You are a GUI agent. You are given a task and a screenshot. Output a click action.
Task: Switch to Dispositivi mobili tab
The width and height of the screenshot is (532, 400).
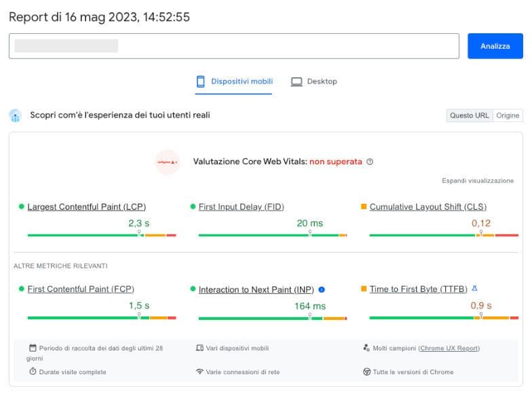pyautogui.click(x=234, y=81)
